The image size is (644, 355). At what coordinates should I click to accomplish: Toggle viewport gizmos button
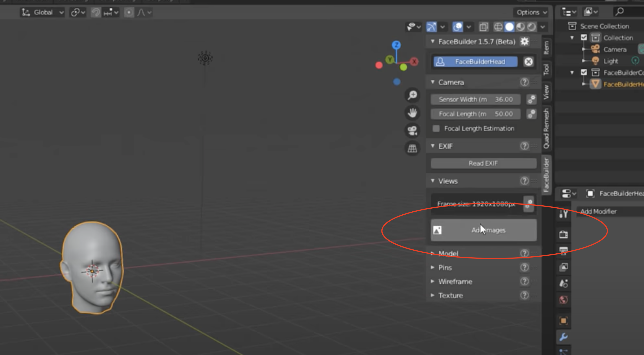click(x=432, y=27)
